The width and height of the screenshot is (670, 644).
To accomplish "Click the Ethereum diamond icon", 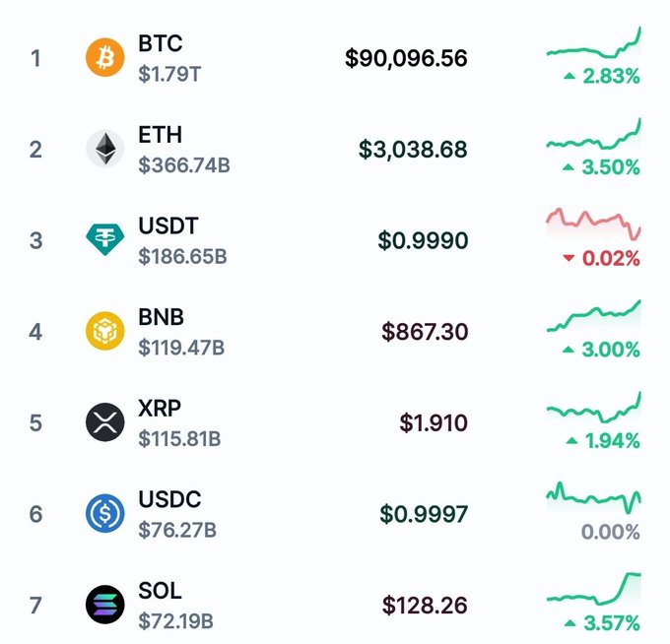I will click(x=104, y=149).
